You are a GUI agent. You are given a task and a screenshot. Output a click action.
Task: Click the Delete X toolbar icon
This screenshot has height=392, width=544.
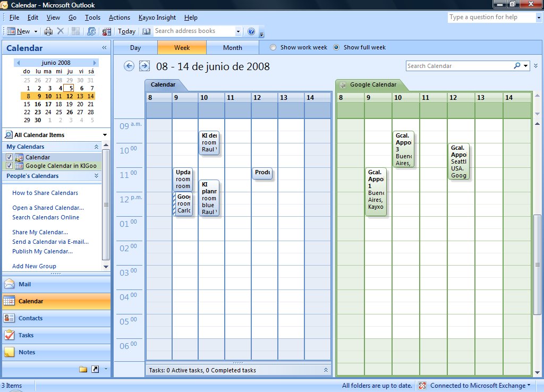(61, 31)
